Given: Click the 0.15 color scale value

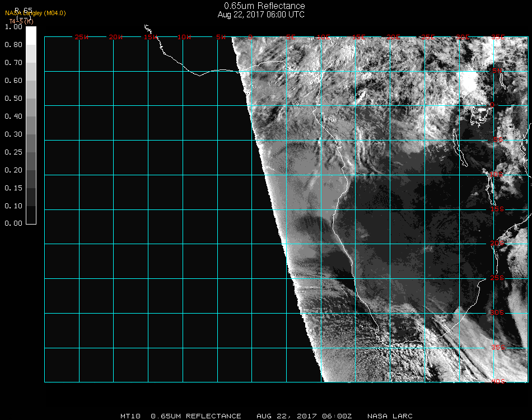Looking at the screenshot, I should 13,188.
